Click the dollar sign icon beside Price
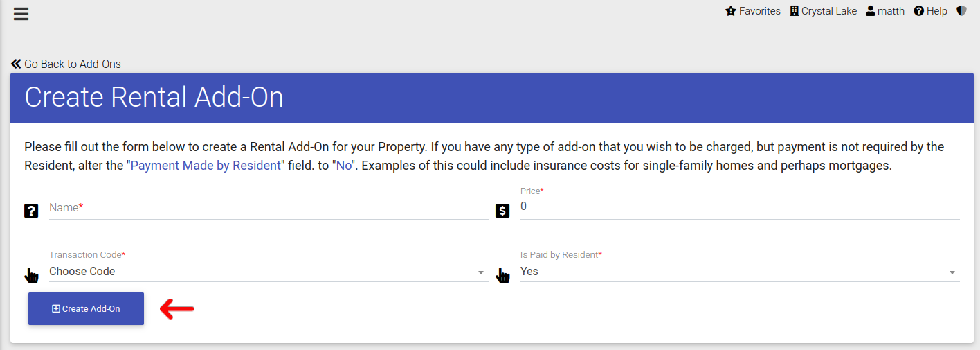 (502, 211)
